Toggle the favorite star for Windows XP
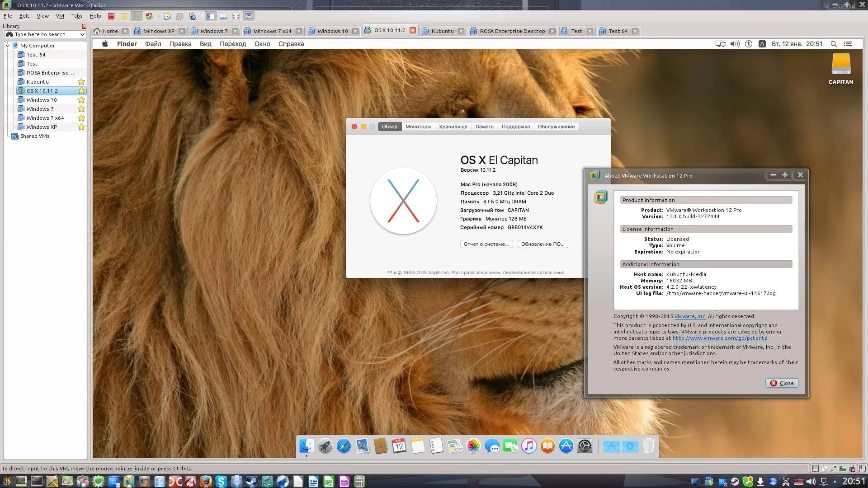Screen dimensions: 868x488 tap(81, 127)
